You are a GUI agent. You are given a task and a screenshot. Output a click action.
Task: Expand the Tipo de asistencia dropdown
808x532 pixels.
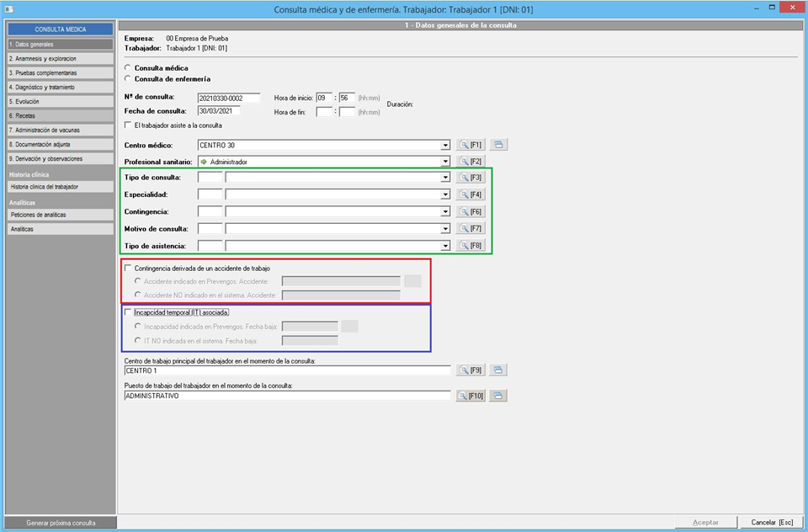444,245
